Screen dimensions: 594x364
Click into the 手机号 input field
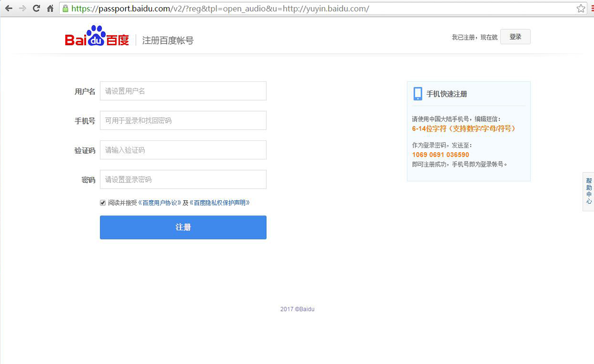[183, 121]
